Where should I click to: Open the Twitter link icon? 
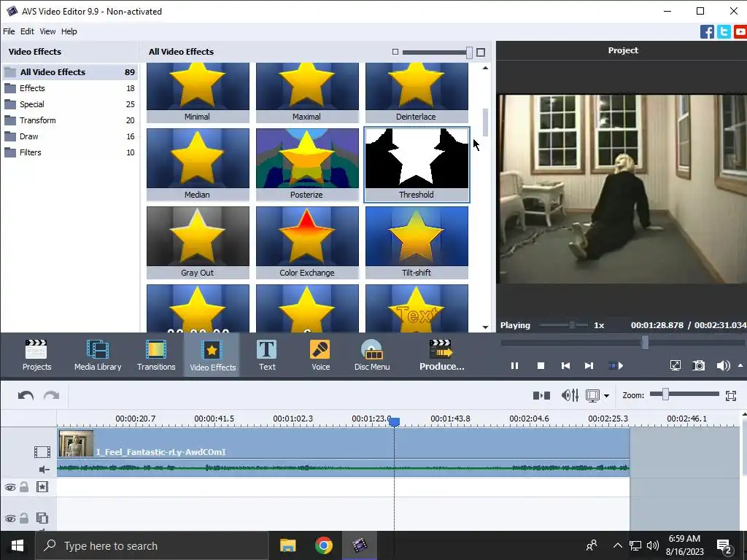[724, 32]
